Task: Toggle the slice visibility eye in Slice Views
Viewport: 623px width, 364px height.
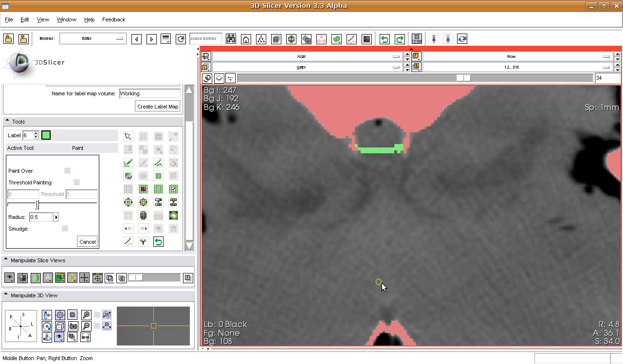Action: coord(9,278)
